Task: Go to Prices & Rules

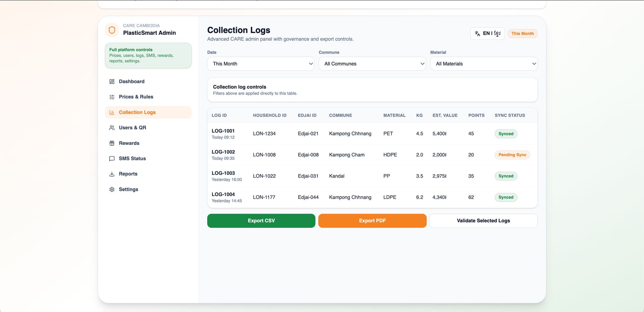Action: (148, 97)
